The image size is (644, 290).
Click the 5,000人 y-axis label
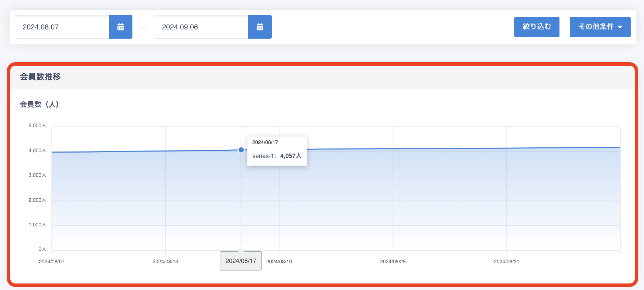tap(37, 126)
